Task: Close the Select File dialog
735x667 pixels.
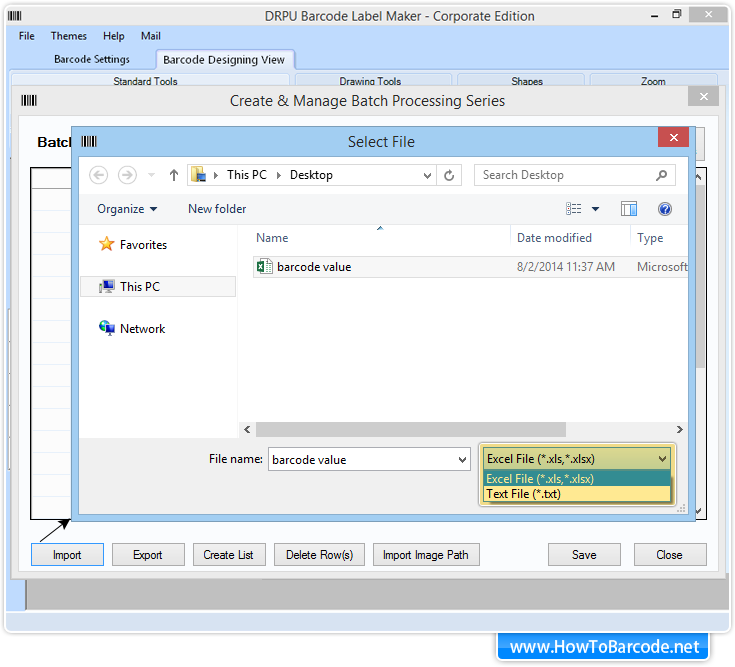Action: click(x=674, y=137)
